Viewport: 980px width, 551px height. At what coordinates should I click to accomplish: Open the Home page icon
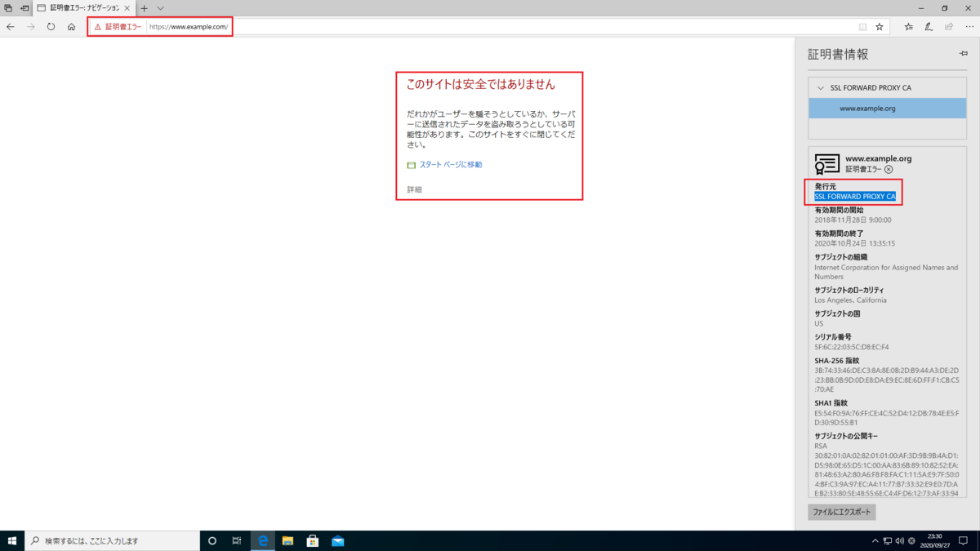click(x=71, y=26)
